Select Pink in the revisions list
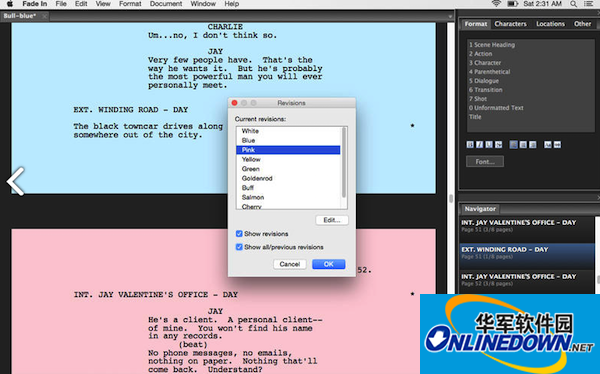The image size is (600, 374). [x=288, y=150]
